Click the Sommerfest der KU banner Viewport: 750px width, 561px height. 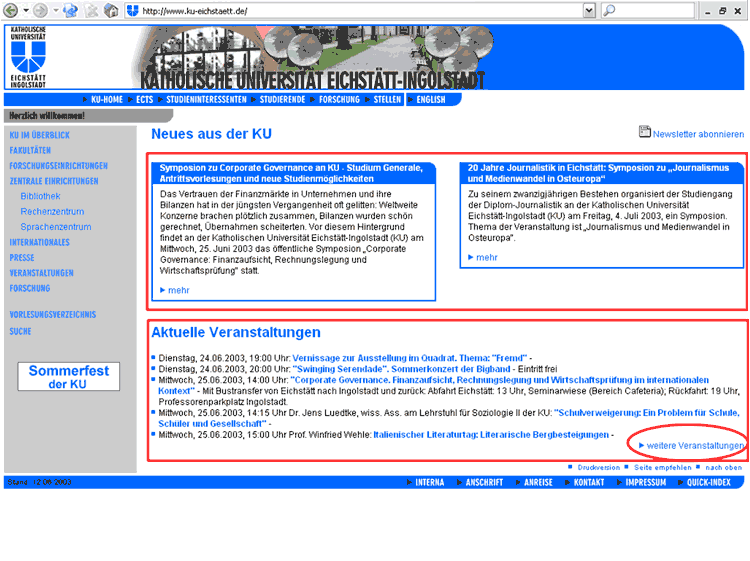[68, 377]
